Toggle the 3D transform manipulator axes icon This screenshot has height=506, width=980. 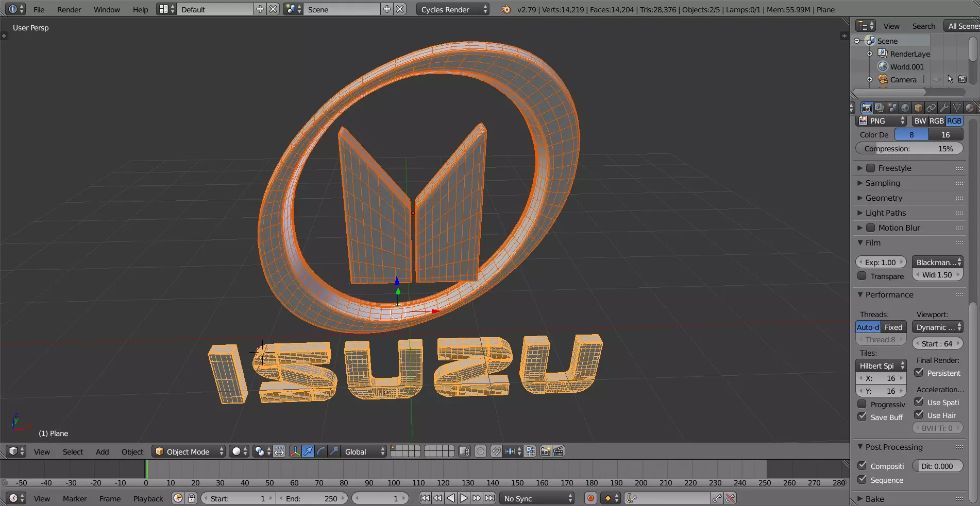pyautogui.click(x=295, y=451)
